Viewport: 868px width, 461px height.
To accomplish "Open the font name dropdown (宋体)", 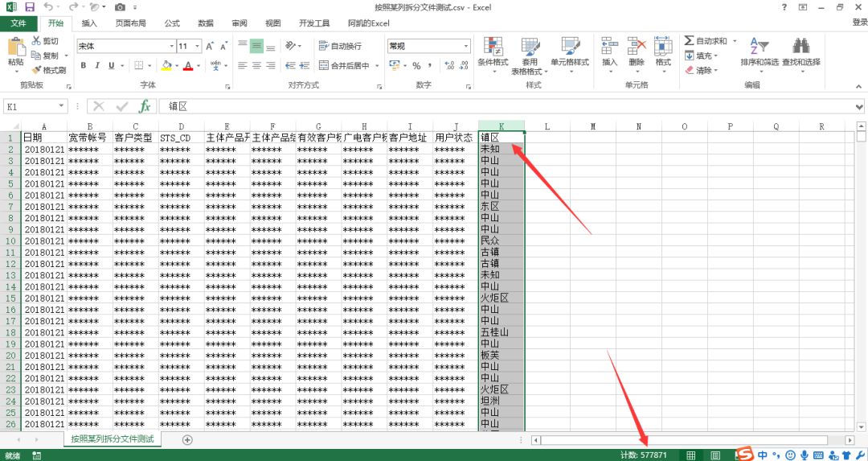I will point(172,46).
